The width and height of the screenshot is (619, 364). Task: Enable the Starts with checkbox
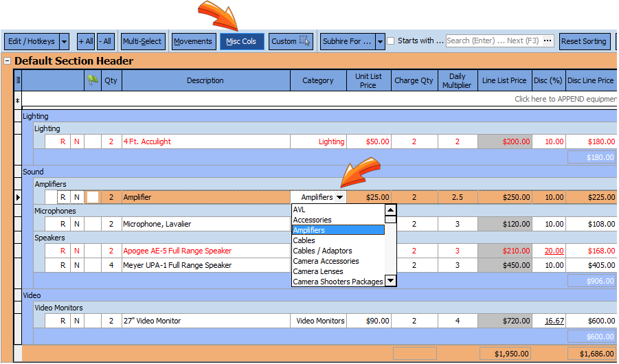tap(391, 41)
